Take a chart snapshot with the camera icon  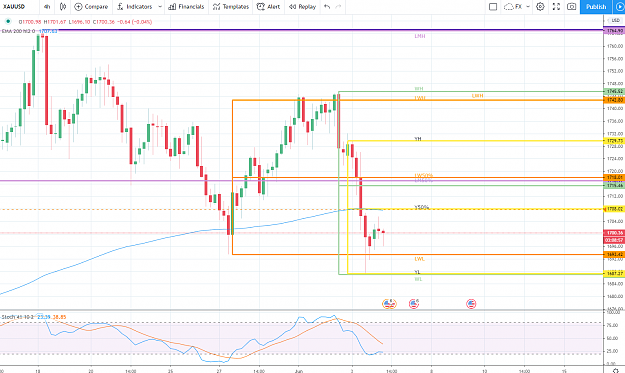click(572, 6)
